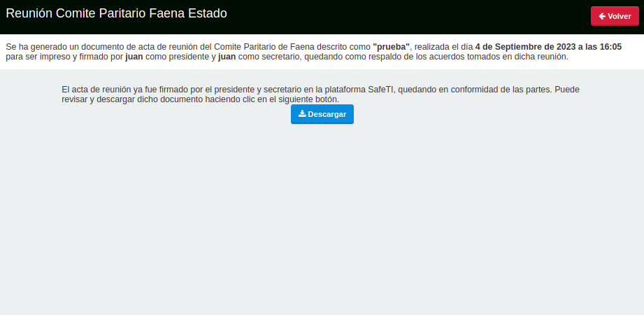Click the bold date '4 de Septiembre de 2023'
The image size is (644, 315).
520,46
